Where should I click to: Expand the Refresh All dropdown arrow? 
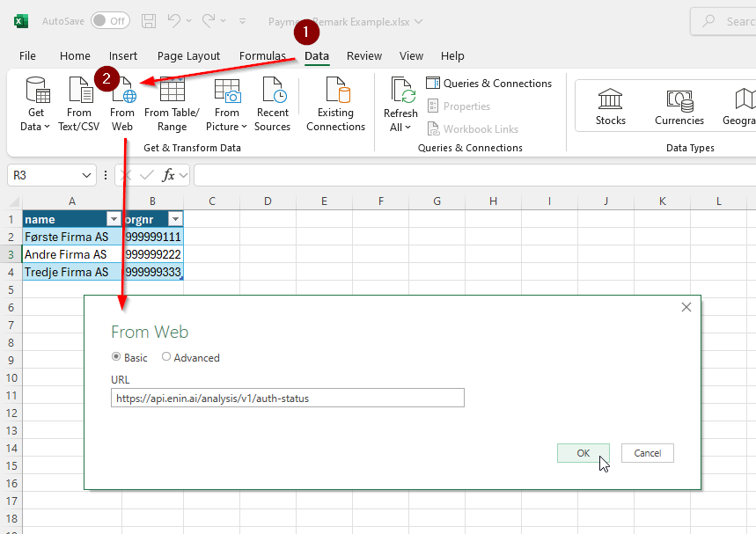tap(407, 128)
